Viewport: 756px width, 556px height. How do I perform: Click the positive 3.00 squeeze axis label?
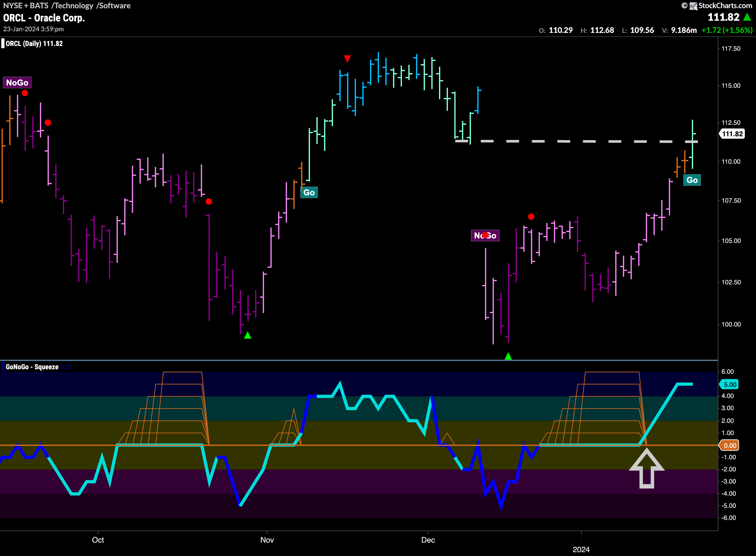click(727, 408)
